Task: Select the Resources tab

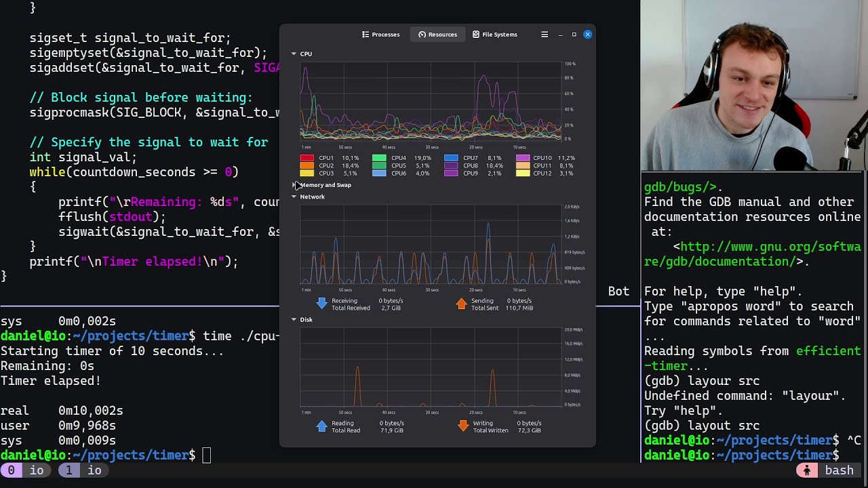Action: [x=437, y=35]
